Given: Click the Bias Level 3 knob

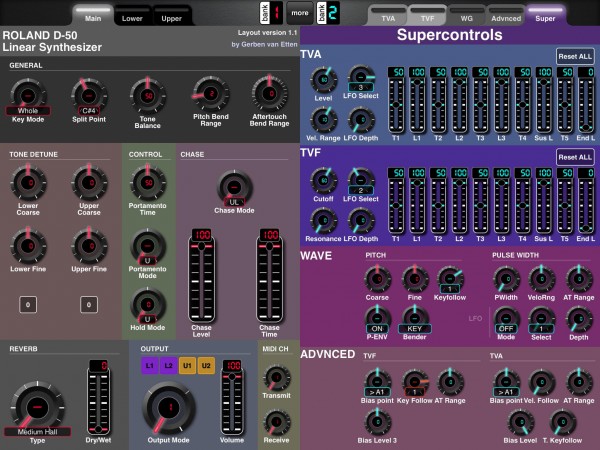Looking at the screenshot, I should point(377,422).
